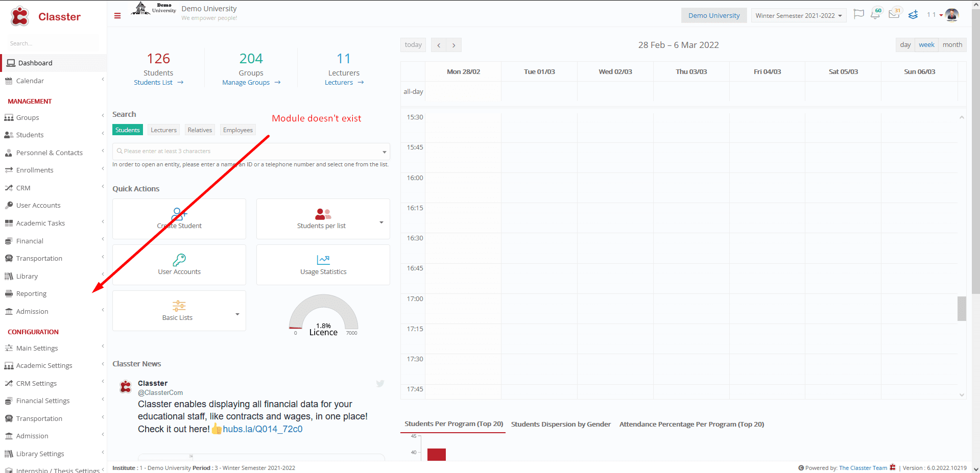This screenshot has height=473, width=980.
Task: Expand Students per list dropdown arrow
Action: pyautogui.click(x=381, y=222)
